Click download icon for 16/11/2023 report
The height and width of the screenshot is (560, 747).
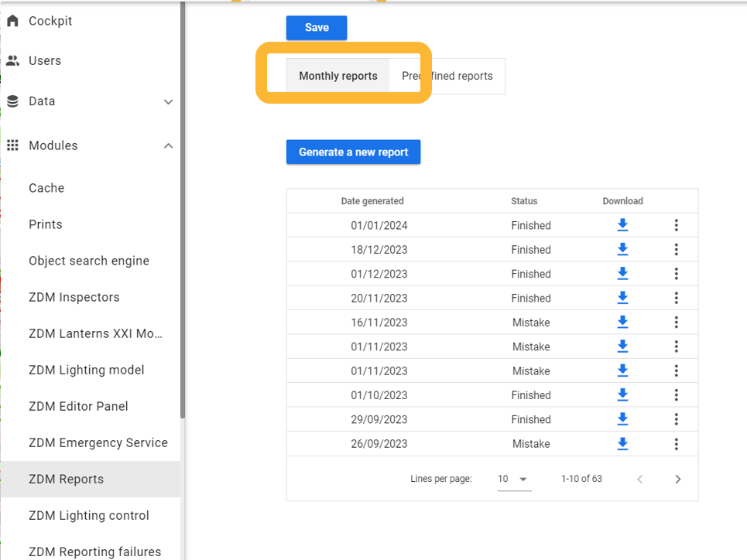(622, 322)
